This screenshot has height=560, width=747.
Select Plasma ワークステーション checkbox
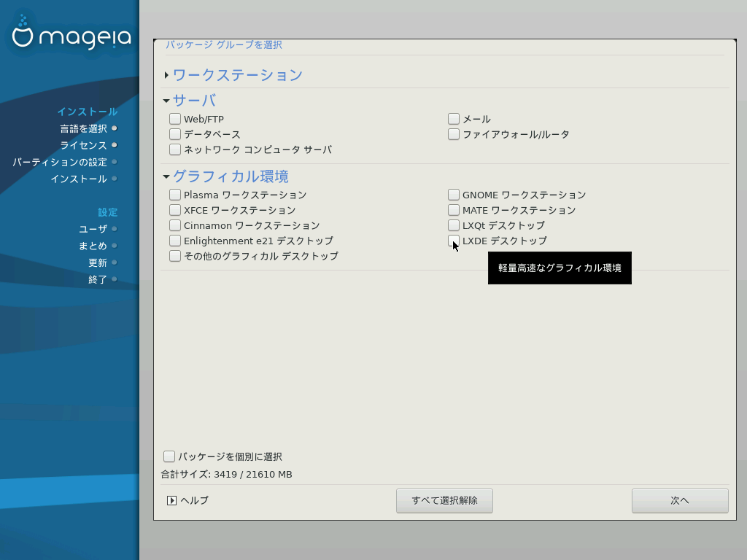(x=175, y=195)
